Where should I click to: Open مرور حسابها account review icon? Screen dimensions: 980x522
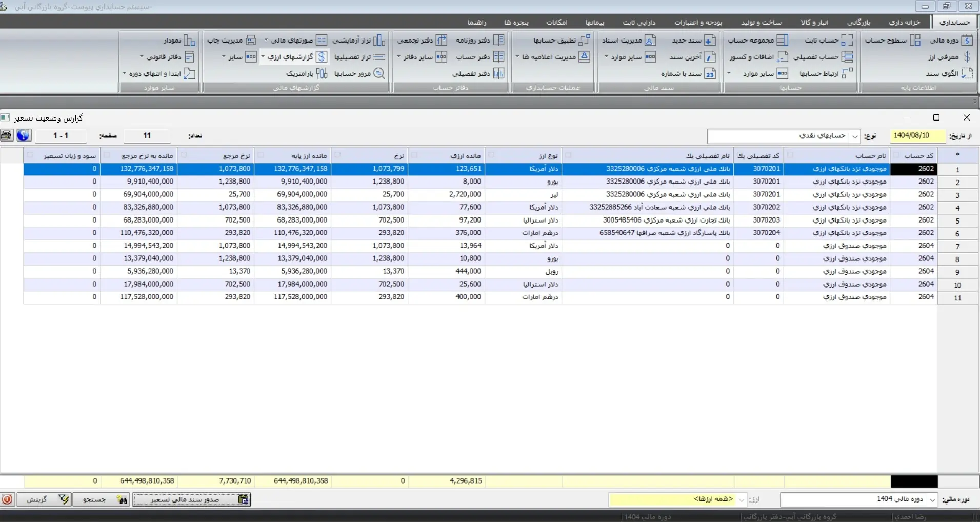click(379, 74)
